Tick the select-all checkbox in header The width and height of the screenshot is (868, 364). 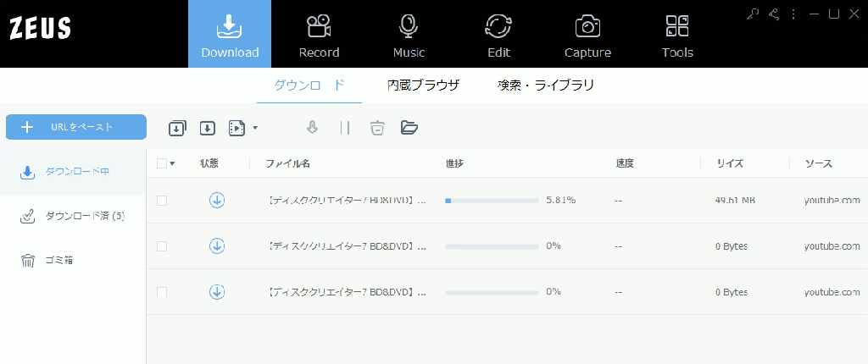tap(162, 163)
